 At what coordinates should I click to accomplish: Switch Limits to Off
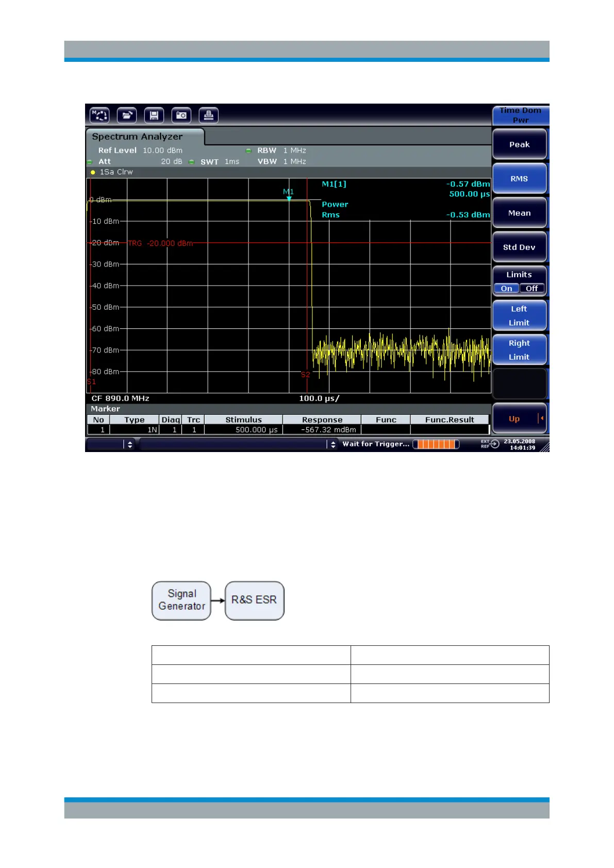click(532, 289)
